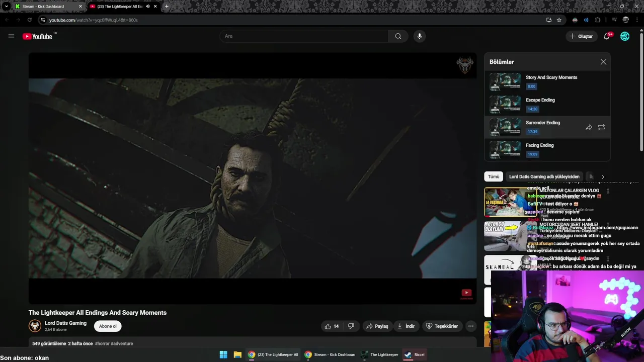
Task: Jump to Escape Ending chapter
Action: [547, 104]
